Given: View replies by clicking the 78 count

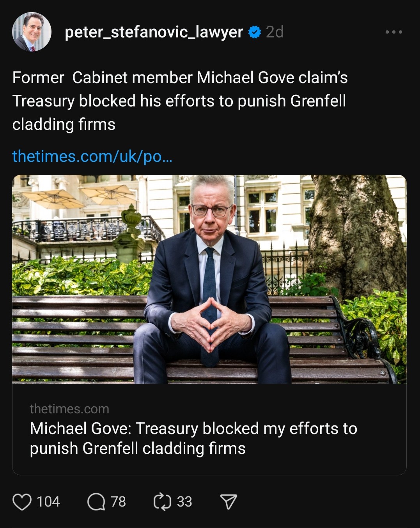Looking at the screenshot, I should [x=118, y=501].
